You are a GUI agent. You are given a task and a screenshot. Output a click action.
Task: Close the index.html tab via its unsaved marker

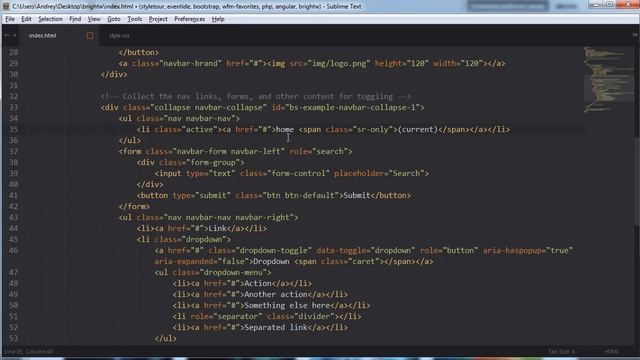(x=90, y=36)
